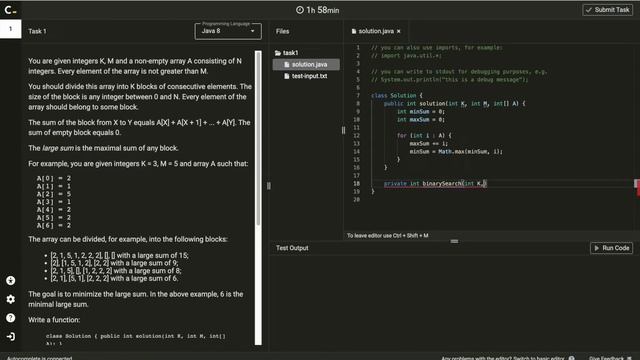Click the splitter handle between files and editor

coord(343,130)
